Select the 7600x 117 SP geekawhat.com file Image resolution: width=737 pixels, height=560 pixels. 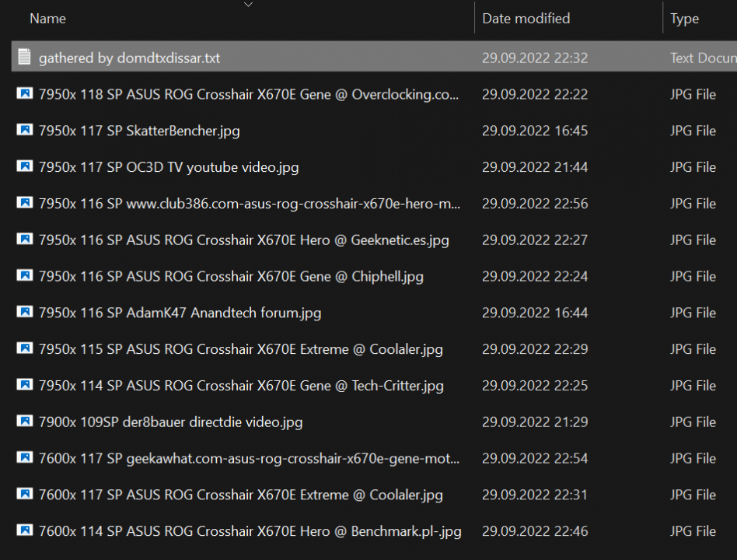[249, 458]
